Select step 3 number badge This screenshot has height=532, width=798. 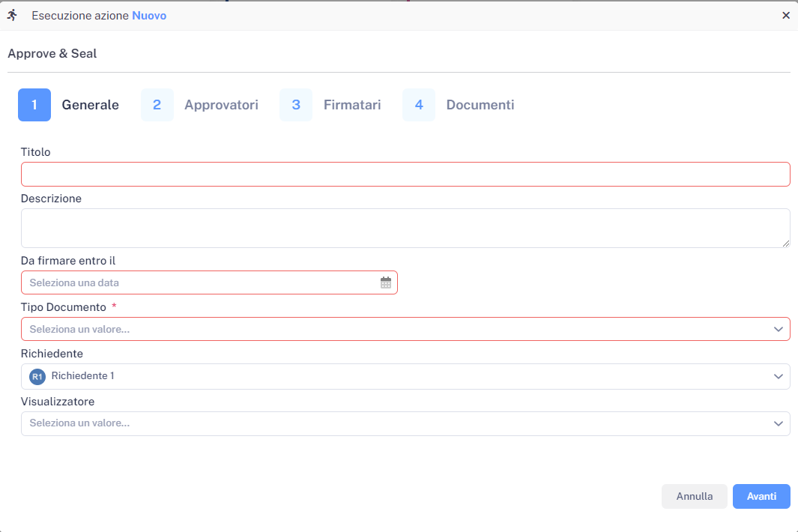point(296,105)
